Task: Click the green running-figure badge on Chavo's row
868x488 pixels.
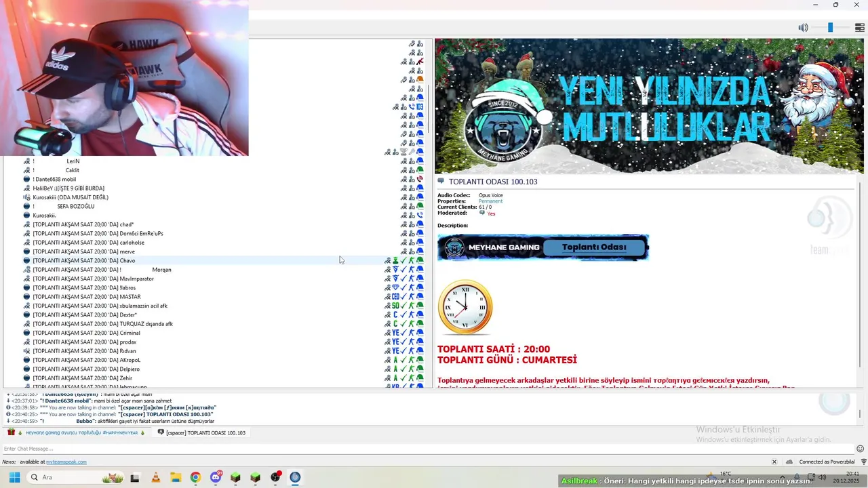Action: click(412, 260)
